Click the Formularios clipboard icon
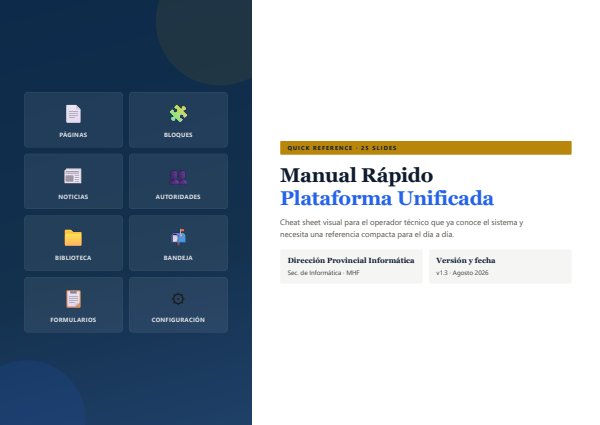 [x=73, y=299]
